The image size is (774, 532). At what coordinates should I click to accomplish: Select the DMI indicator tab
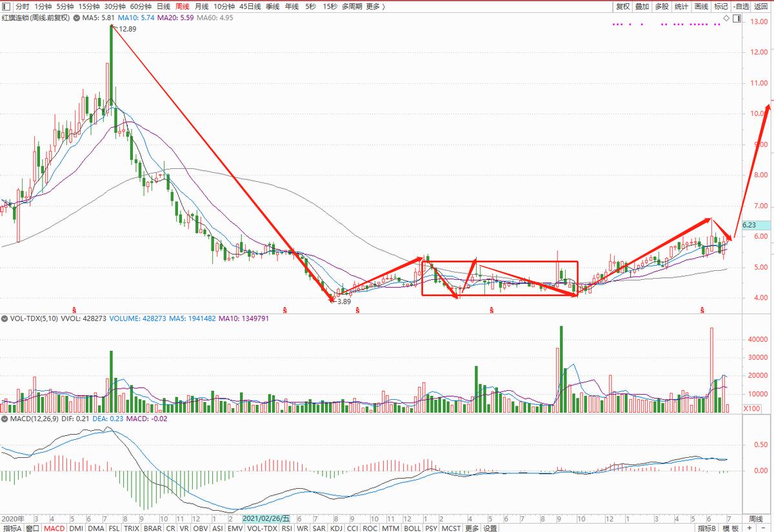click(76, 528)
